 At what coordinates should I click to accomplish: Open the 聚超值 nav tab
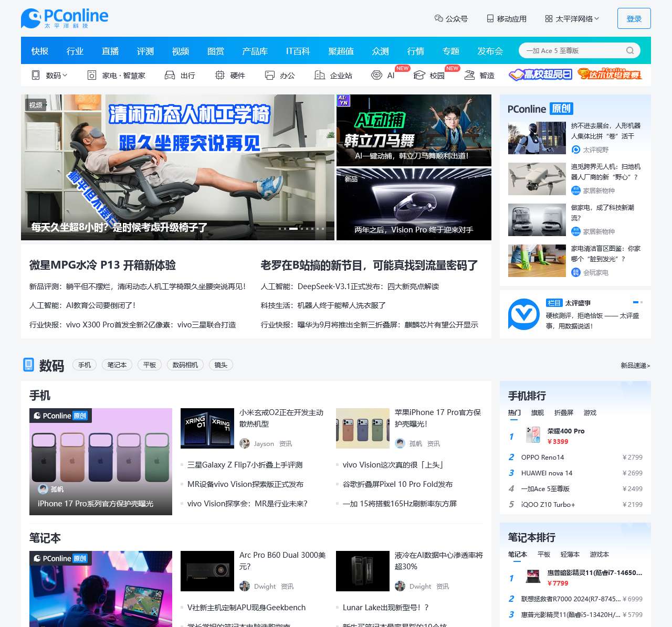click(x=341, y=51)
